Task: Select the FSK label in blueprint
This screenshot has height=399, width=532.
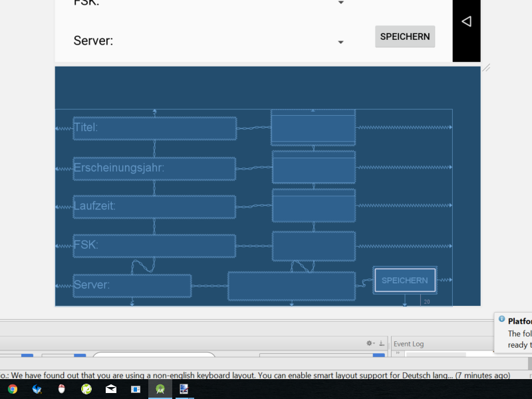Action: pos(154,245)
